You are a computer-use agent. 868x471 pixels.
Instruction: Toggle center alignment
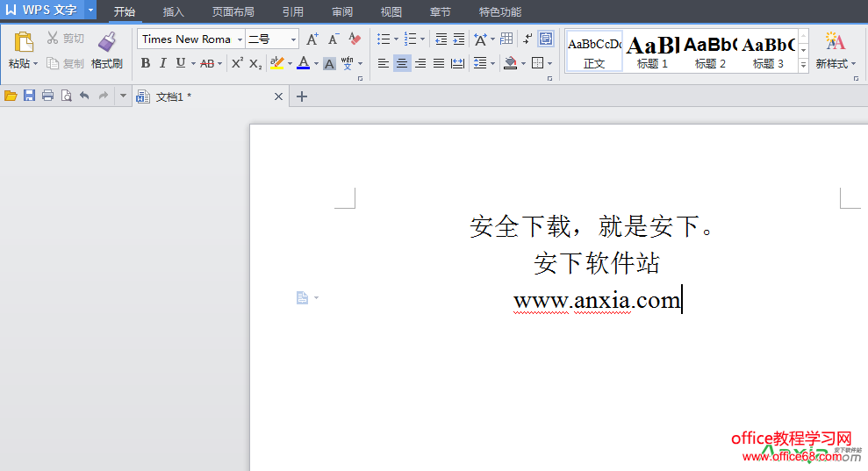pos(402,63)
